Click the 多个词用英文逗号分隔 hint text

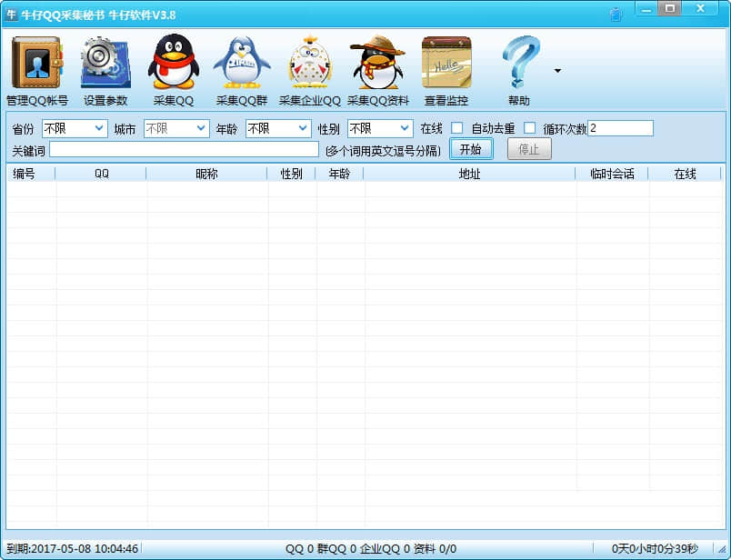[383, 151]
